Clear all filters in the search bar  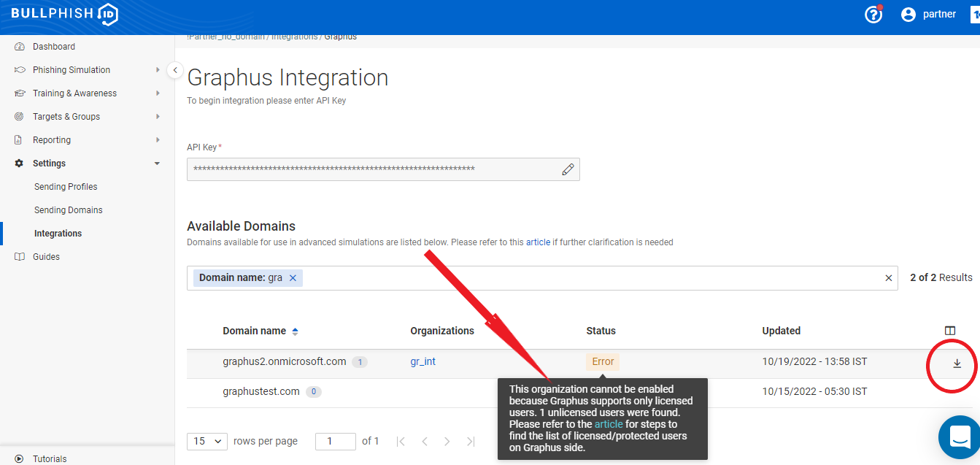click(x=889, y=278)
